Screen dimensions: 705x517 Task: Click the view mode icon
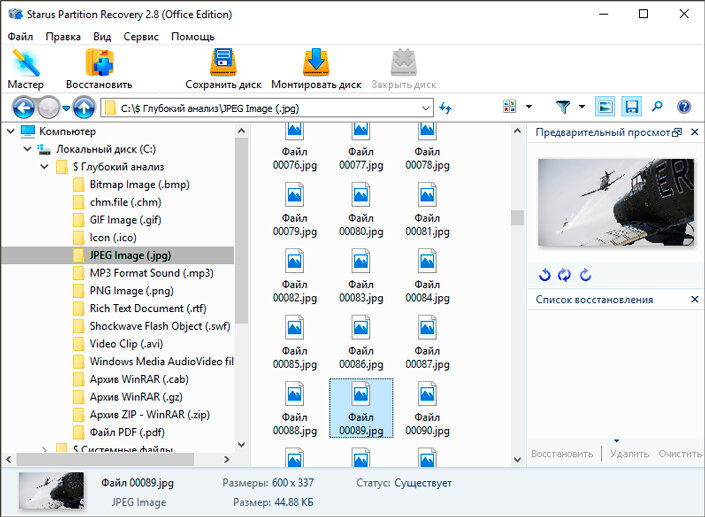tap(509, 107)
